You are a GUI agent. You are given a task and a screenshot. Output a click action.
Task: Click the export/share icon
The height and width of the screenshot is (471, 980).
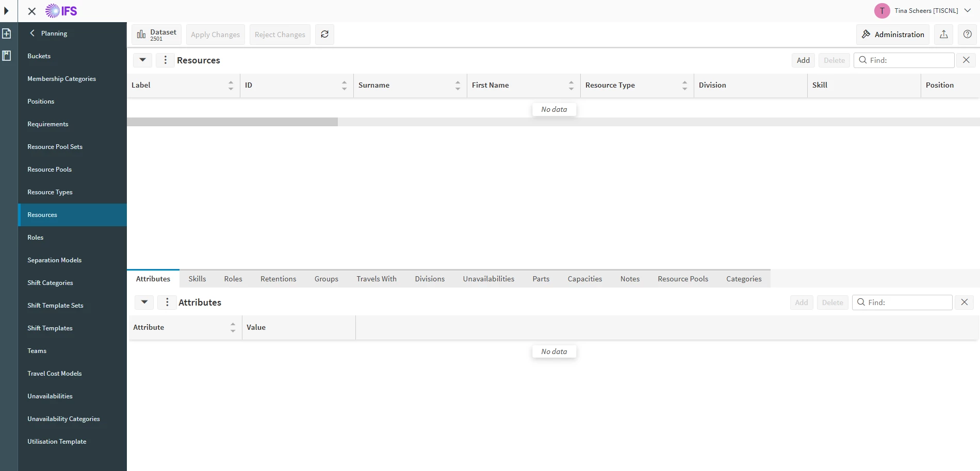point(944,35)
